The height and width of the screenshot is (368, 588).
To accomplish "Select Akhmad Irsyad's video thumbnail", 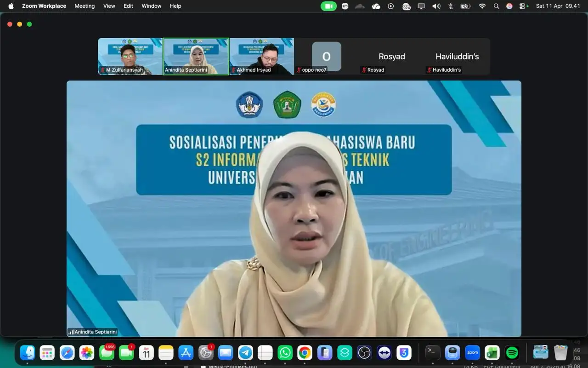I will coord(261,56).
